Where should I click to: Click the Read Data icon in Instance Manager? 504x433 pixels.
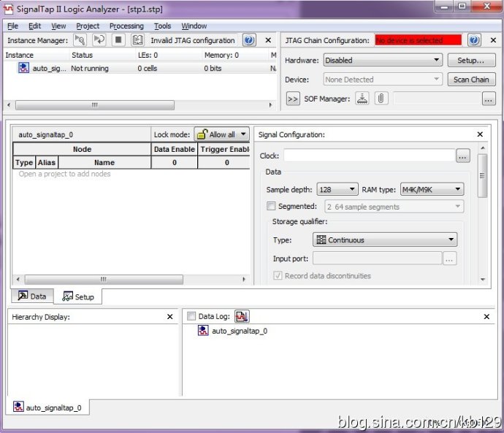tap(137, 40)
